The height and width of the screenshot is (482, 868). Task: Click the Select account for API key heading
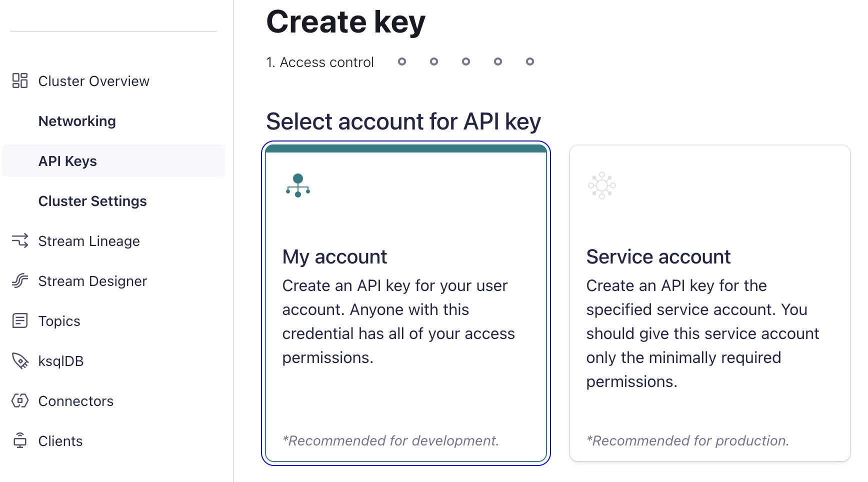(403, 121)
